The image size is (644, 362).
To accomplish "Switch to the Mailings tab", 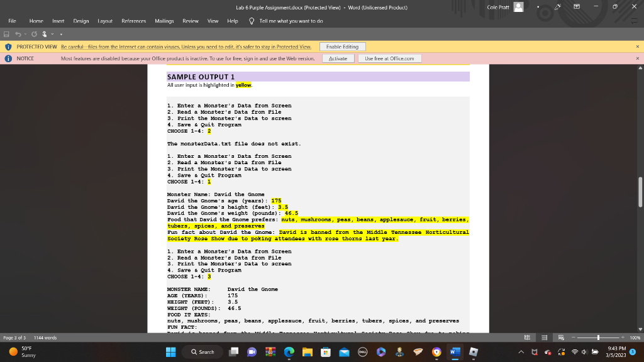I will point(164,21).
